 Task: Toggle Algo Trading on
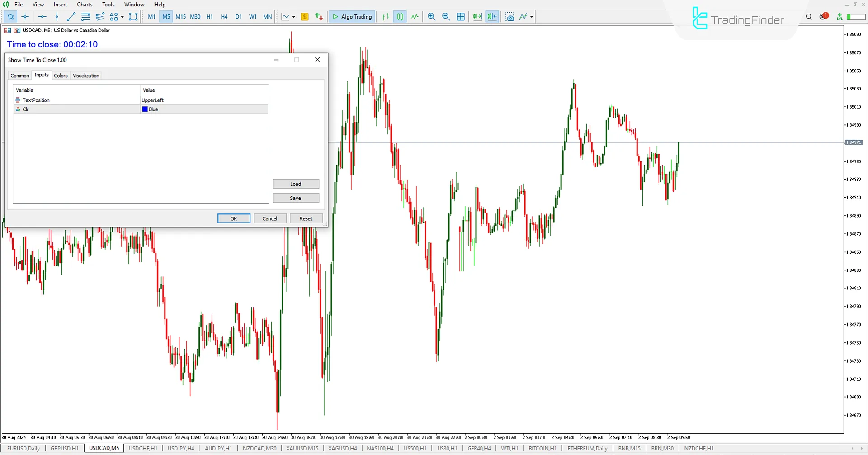[x=352, y=17]
